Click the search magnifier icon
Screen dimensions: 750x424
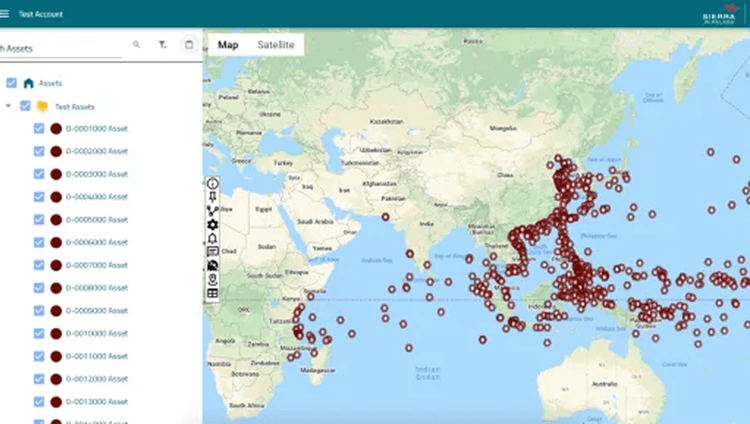137,45
